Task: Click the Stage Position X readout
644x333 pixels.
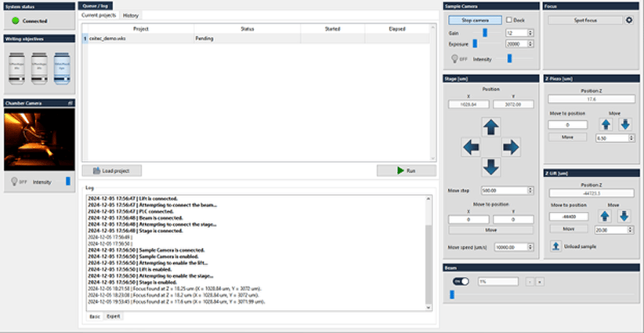Action: pos(469,104)
